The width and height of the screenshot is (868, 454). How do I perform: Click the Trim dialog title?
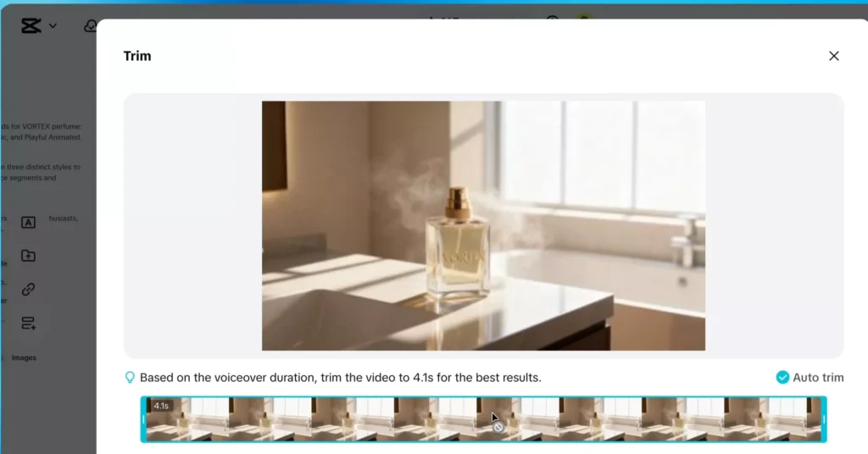(x=137, y=56)
